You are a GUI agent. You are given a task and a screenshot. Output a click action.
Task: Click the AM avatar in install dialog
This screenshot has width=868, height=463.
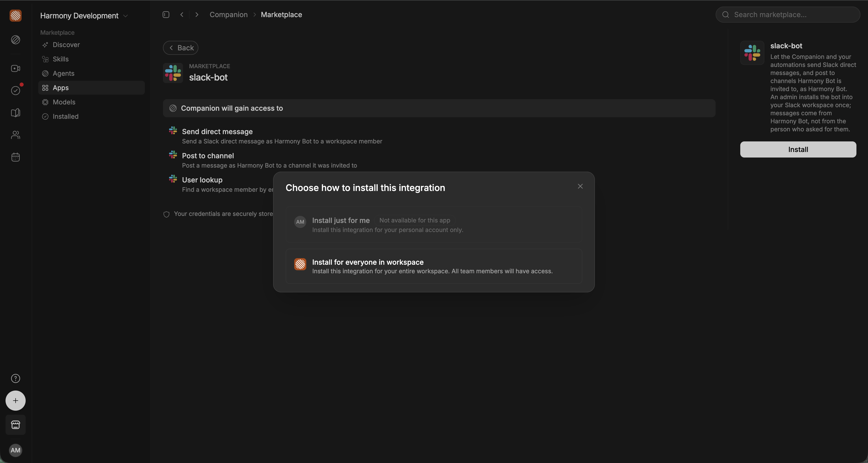(300, 222)
